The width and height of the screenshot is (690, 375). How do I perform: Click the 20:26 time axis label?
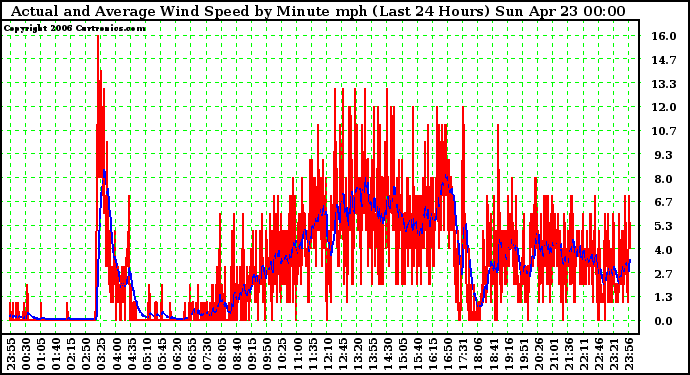click(x=538, y=354)
